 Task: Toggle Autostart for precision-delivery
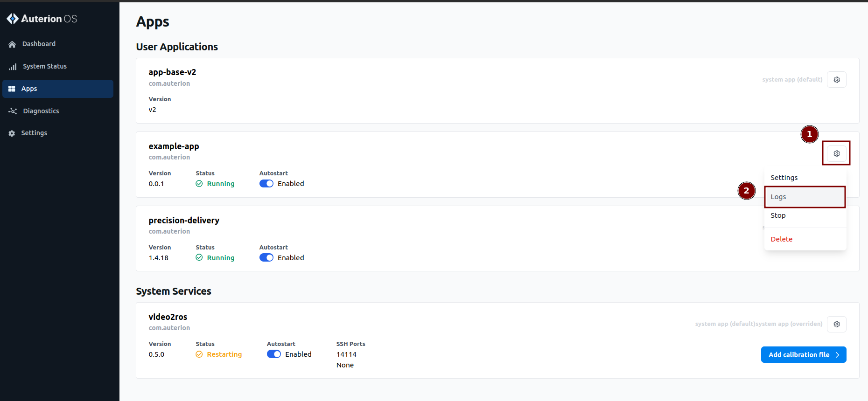tap(266, 258)
